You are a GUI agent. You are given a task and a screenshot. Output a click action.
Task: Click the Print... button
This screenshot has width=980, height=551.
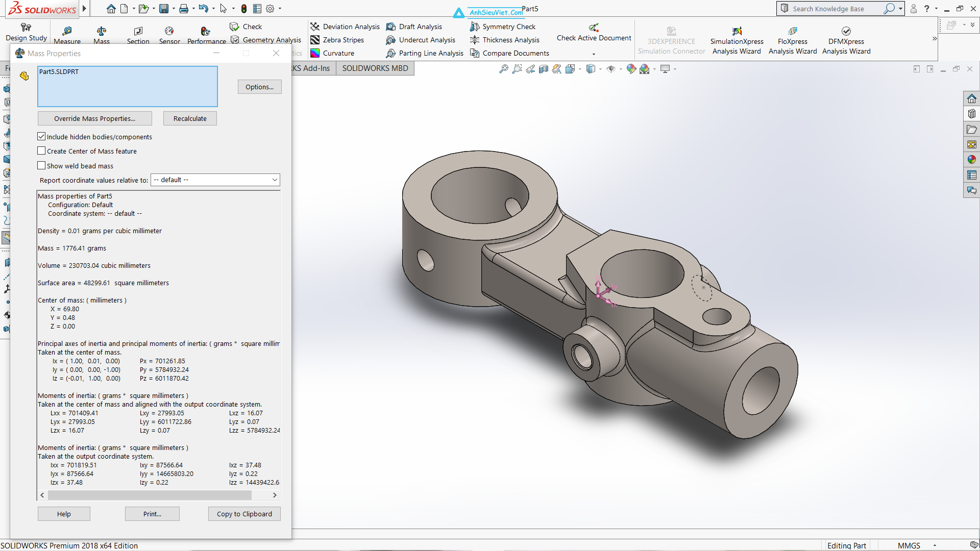pyautogui.click(x=152, y=514)
